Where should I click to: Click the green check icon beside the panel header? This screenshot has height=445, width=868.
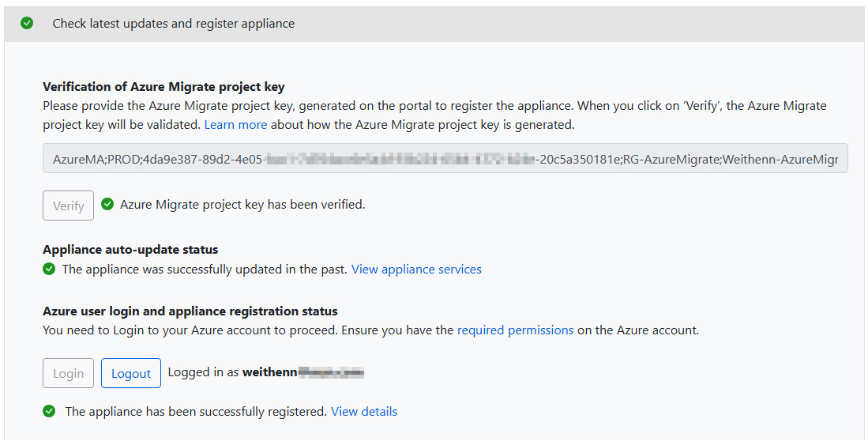click(x=27, y=23)
